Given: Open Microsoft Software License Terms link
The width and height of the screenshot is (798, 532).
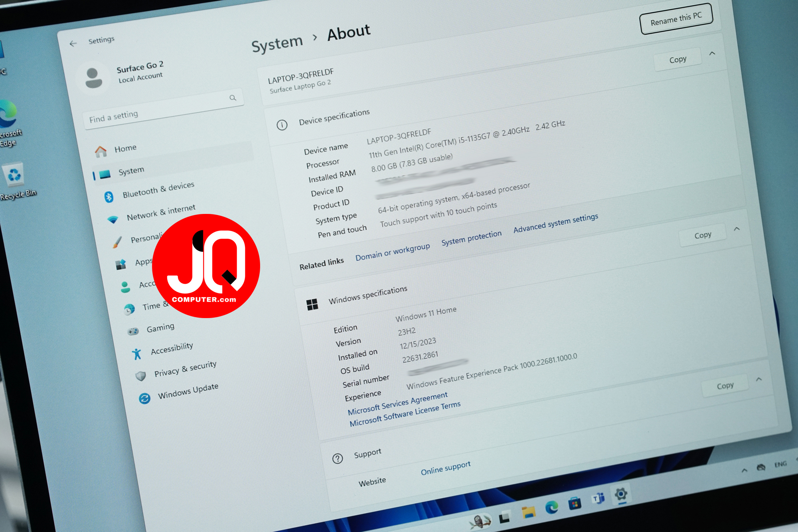Looking at the screenshot, I should 405,414.
